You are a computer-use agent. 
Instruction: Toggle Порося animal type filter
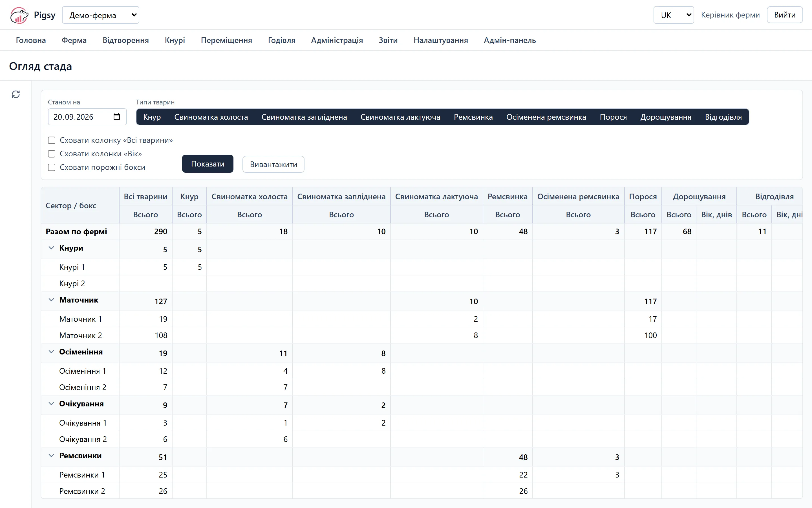coord(613,117)
